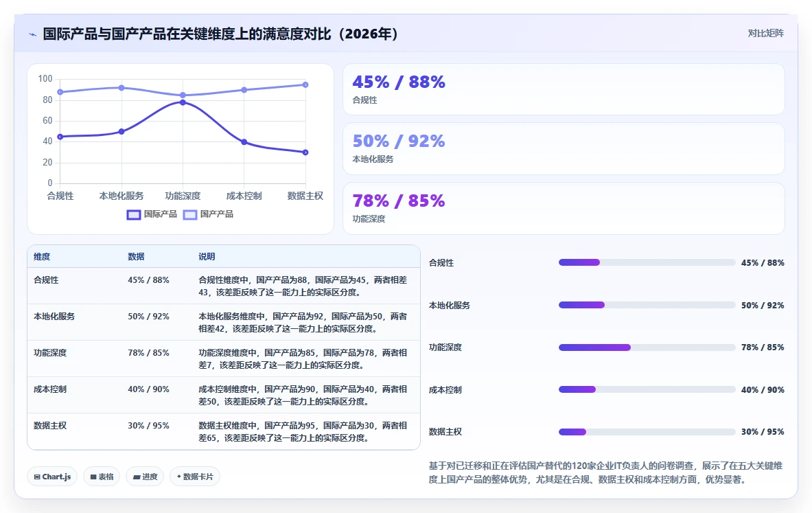Click the description mentioning 差65 for 数据主权
The image size is (812, 513).
point(303,432)
